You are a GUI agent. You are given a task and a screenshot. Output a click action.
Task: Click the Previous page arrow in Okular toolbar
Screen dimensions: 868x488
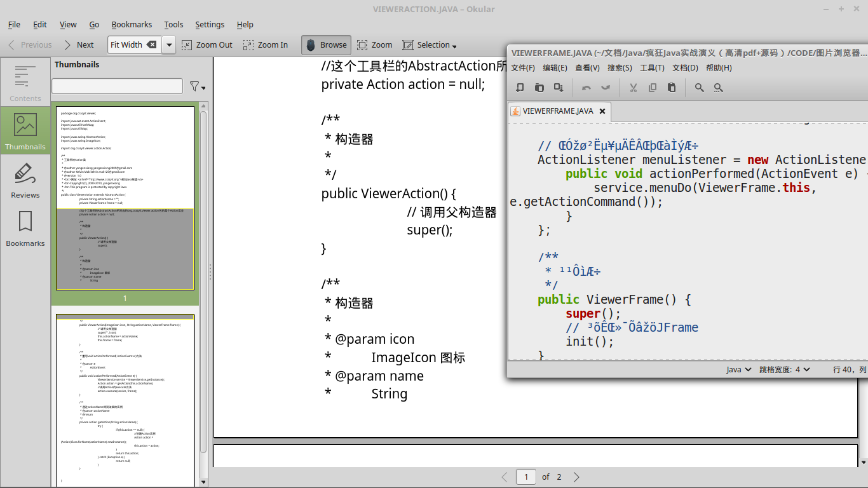30,45
